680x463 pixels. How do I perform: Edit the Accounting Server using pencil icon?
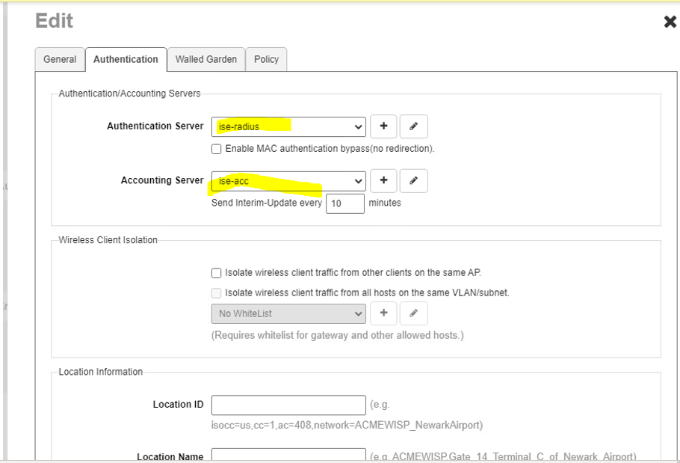pyautogui.click(x=414, y=181)
